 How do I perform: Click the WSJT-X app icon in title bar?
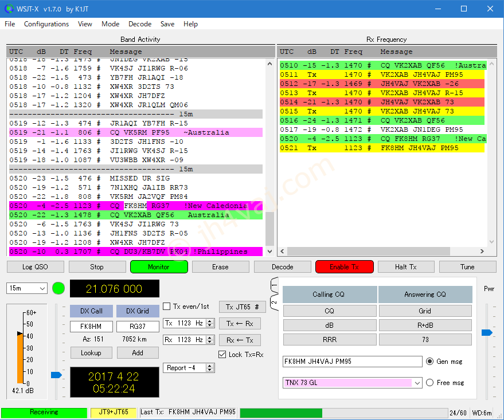click(9, 9)
